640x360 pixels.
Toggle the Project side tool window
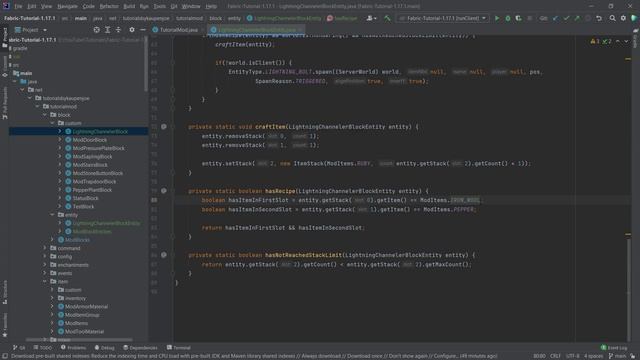click(x=4, y=38)
